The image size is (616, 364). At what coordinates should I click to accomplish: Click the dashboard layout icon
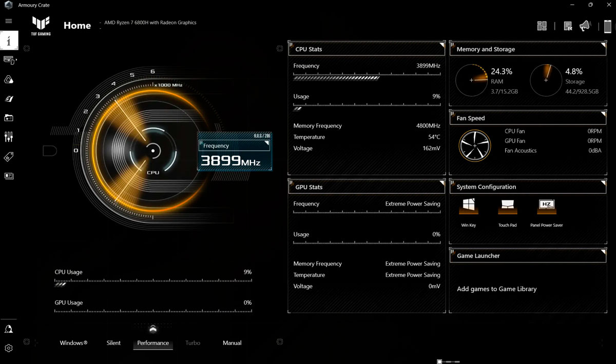(542, 26)
